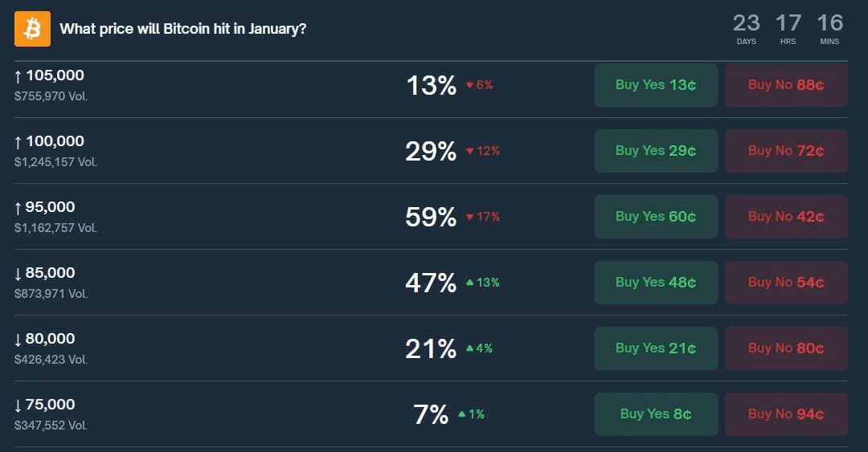
Task: Buy No at 54¢ for 85,000
Action: coord(786,283)
